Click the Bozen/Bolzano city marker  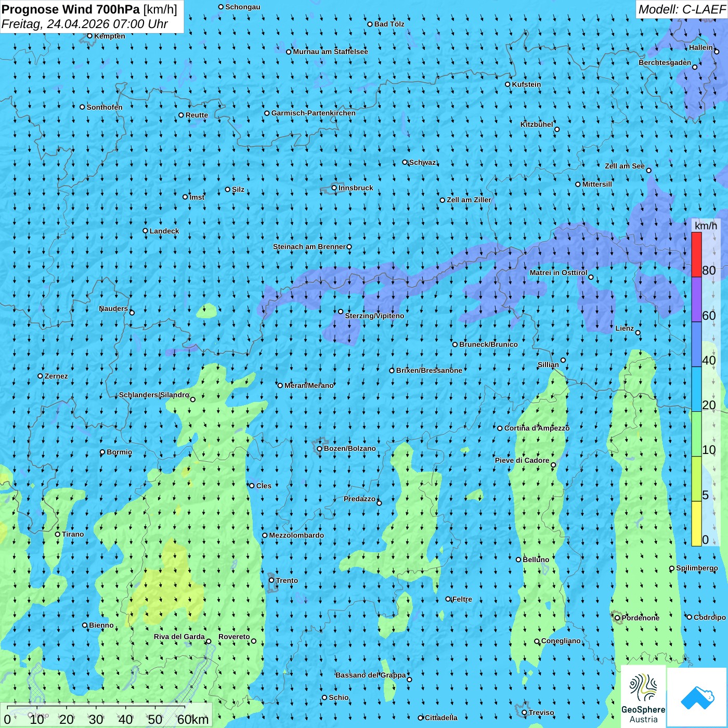click(319, 449)
